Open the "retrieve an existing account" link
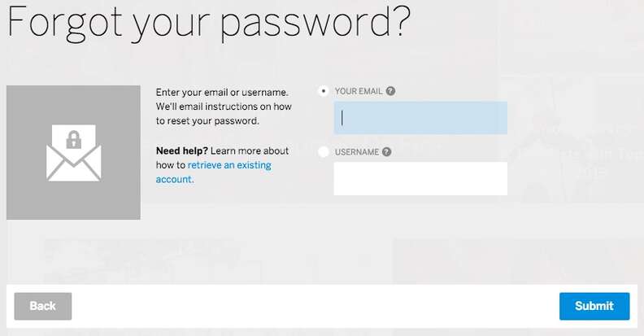Screen dimensions: 644x336 point(228,165)
